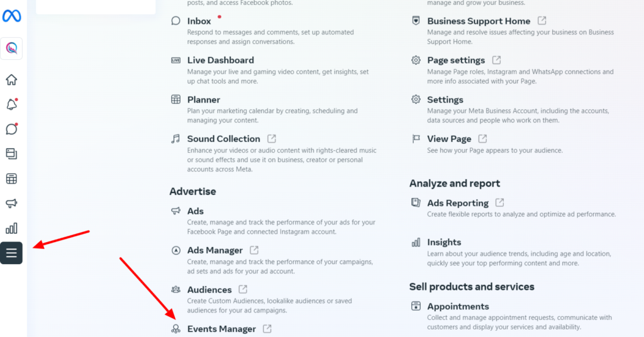644x337 pixels.
Task: Open Appointments under Sell products and services
Action: tap(458, 306)
